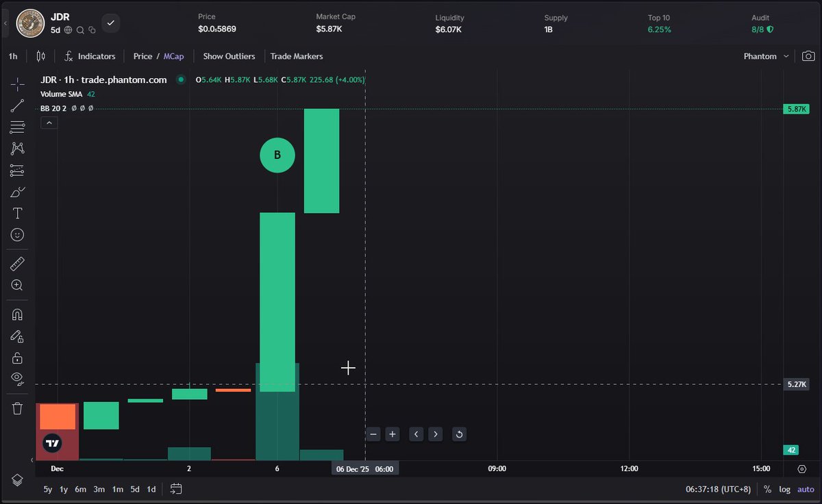Select the XABCD pattern tool

coord(17,149)
